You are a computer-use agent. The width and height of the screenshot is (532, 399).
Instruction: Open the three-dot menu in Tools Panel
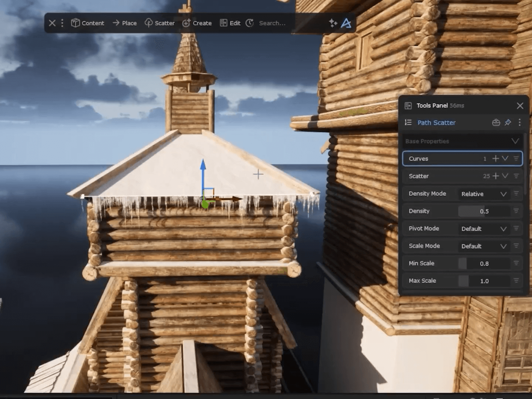tap(519, 123)
